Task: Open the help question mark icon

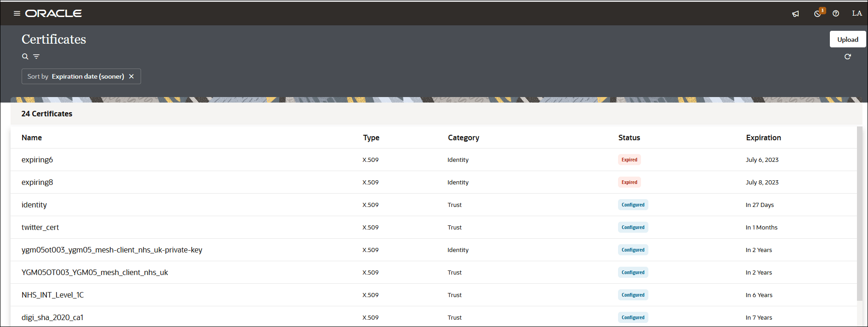Action: 836,13
